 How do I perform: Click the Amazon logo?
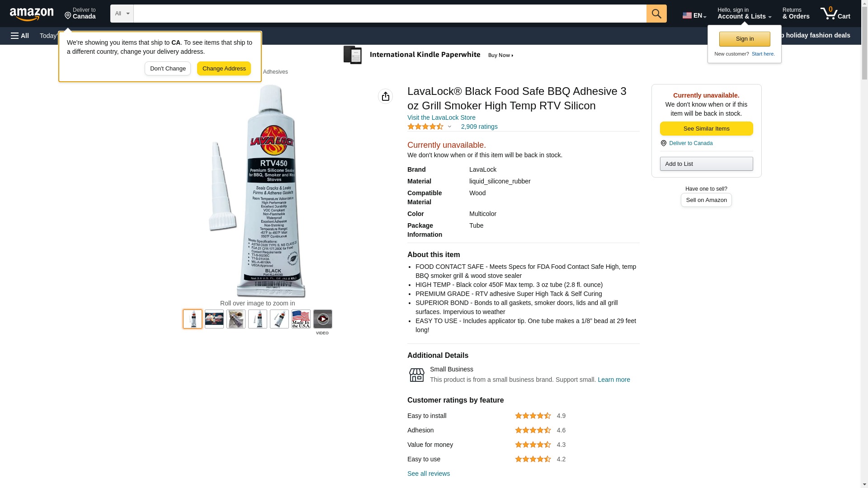[x=32, y=14]
